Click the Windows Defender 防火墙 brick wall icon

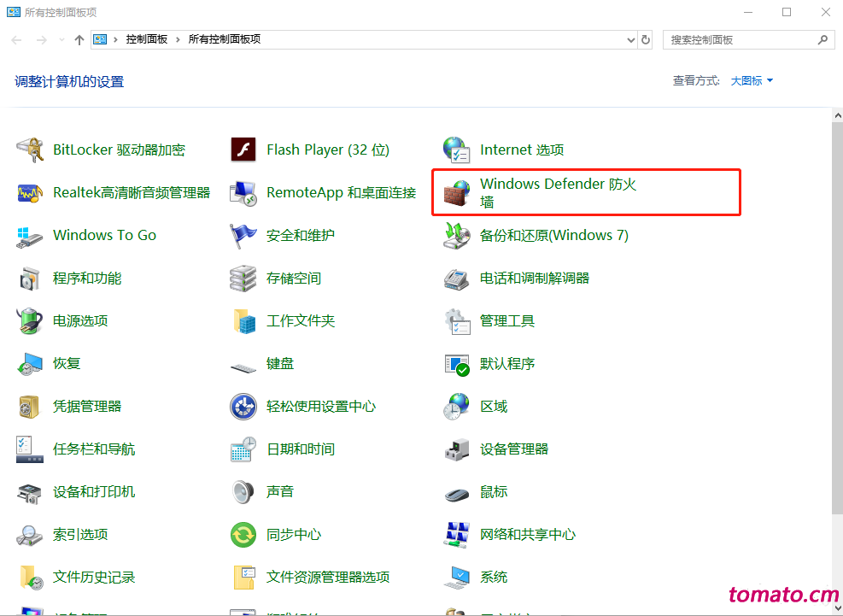pyautogui.click(x=456, y=193)
